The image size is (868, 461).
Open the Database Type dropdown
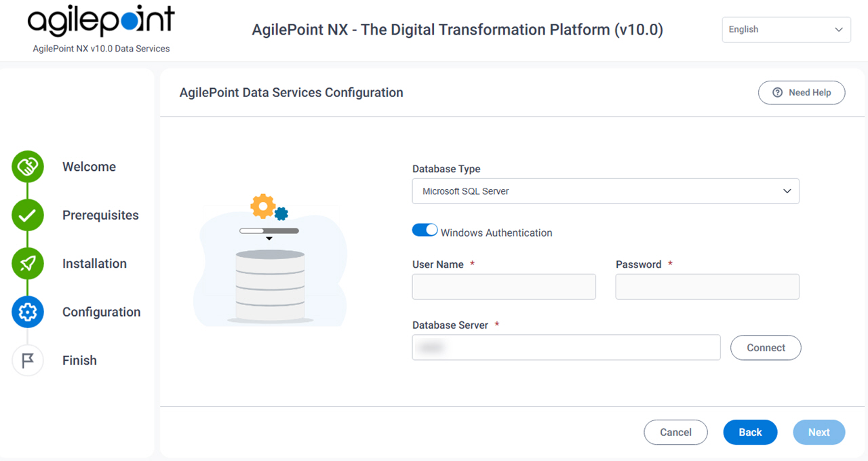[606, 191]
